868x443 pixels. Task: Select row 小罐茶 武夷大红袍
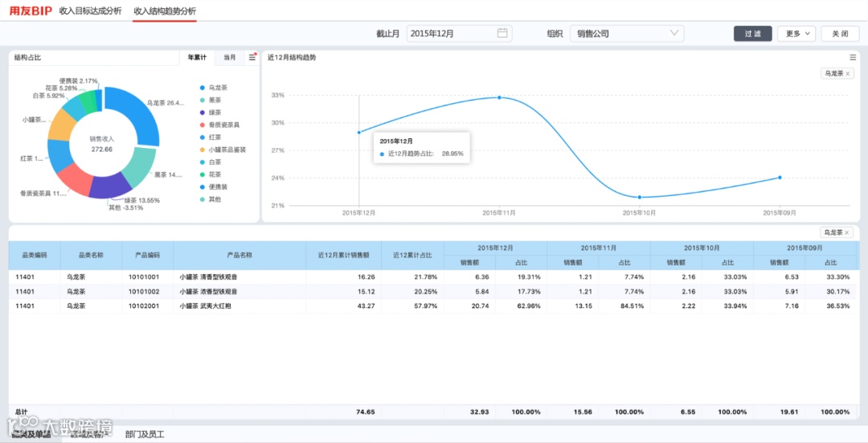pos(432,306)
